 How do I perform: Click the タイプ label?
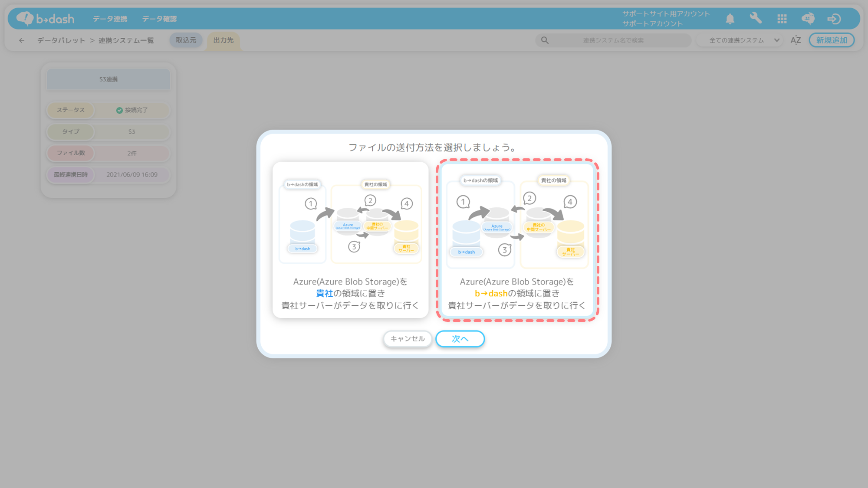(x=71, y=131)
